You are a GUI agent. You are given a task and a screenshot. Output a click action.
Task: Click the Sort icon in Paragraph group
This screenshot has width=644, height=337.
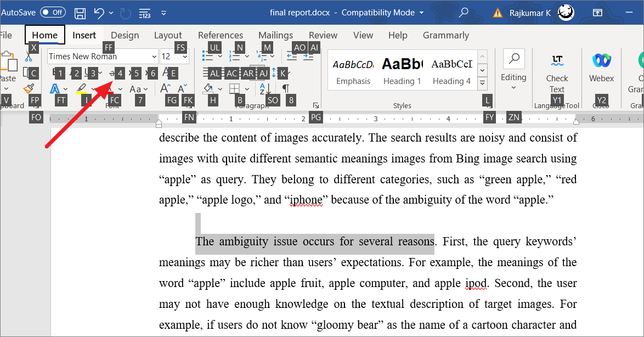[x=264, y=88]
